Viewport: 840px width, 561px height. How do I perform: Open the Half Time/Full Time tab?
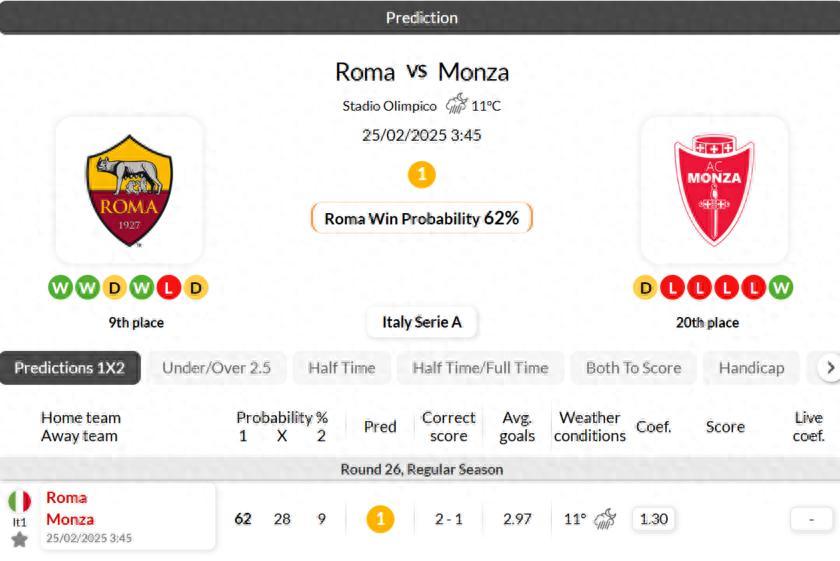tap(480, 368)
